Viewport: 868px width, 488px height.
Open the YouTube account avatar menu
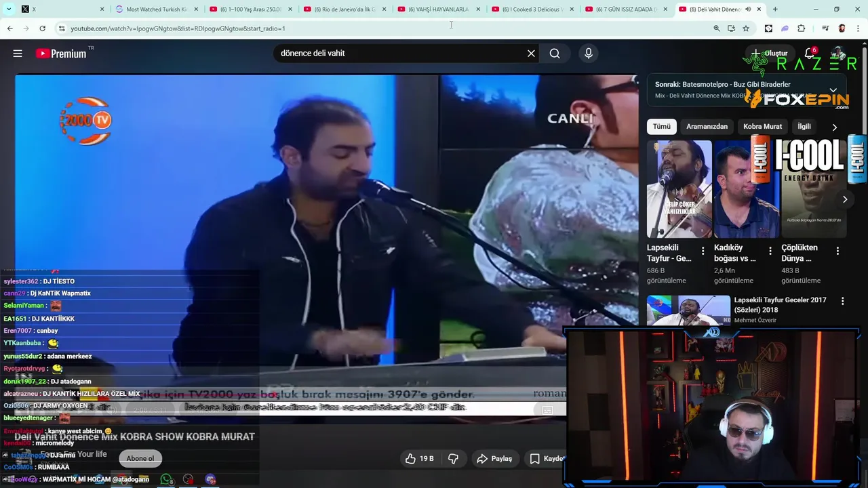point(838,54)
